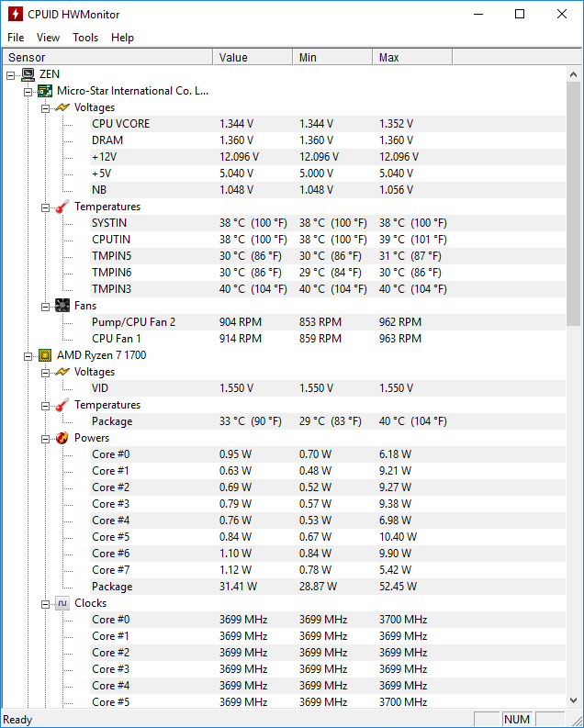Click the 1.550 V VID value
Screen dimensions: 584x728
236,388
